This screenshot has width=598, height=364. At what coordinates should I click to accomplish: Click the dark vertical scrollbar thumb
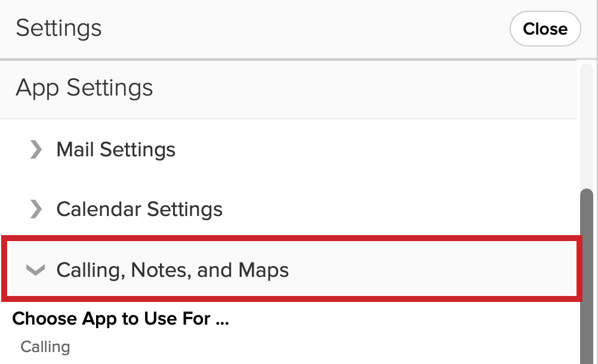587,276
